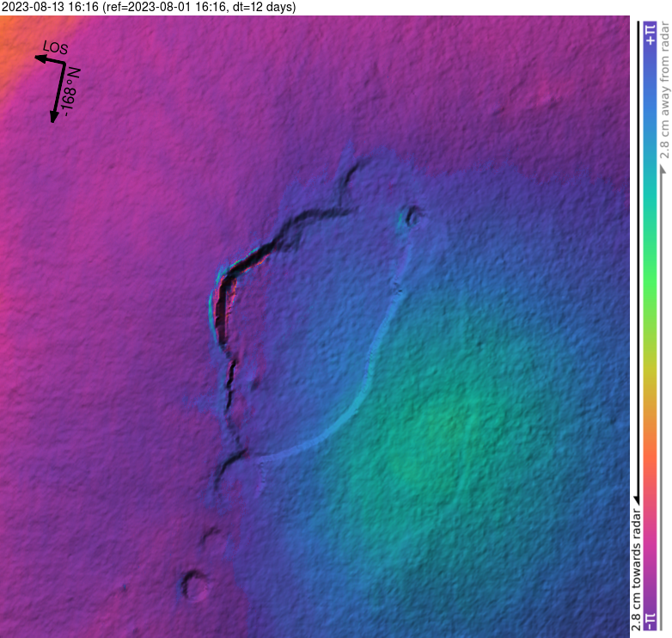Viewport: 672px width, 638px height.
Task: Click the acquisition date title text at top
Action: pos(149,7)
